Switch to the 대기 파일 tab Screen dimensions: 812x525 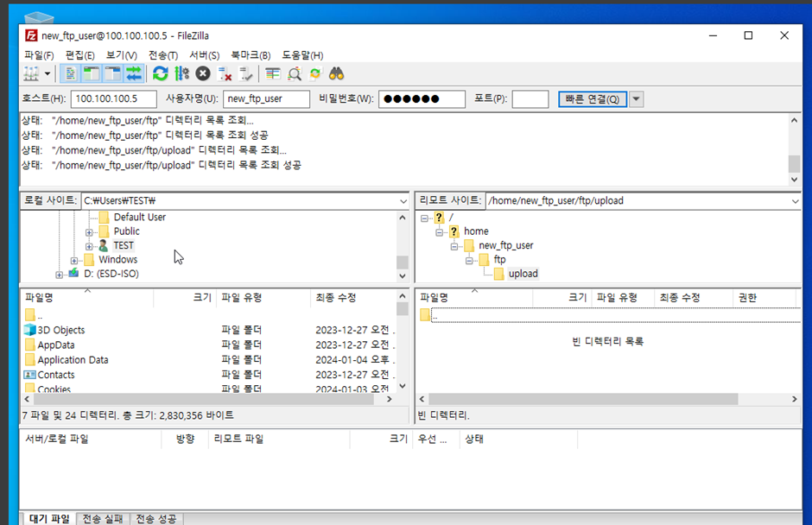coord(50,518)
